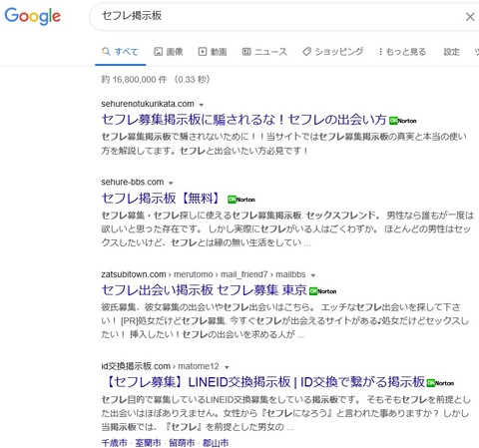Open the セフレ掲示板【無料】 result link
The height and width of the screenshot is (448, 479).
point(161,199)
